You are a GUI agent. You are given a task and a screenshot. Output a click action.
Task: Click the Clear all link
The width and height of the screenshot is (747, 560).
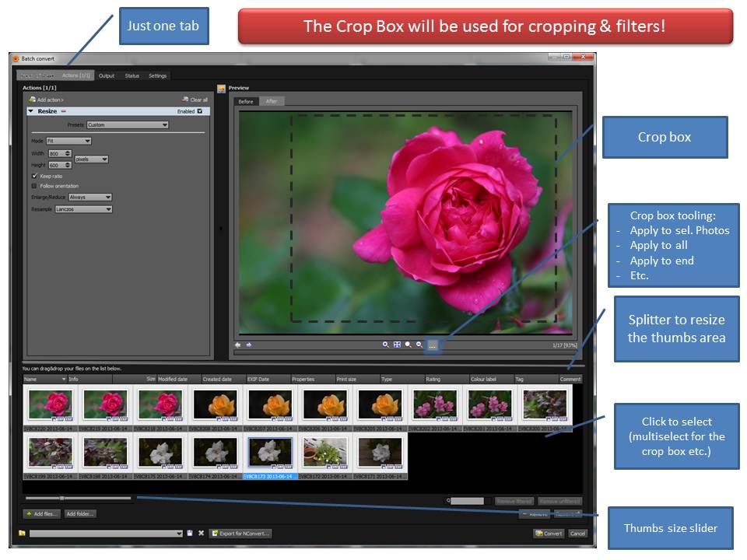click(x=199, y=100)
